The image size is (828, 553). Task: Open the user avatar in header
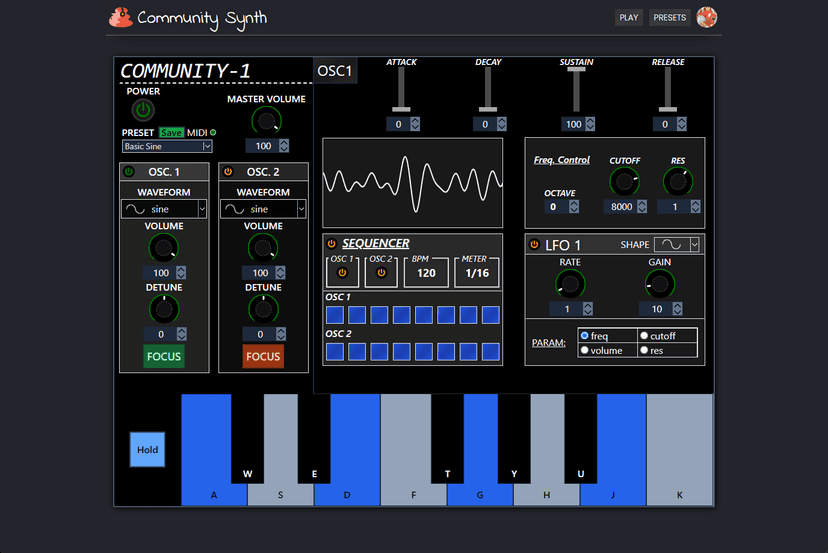click(x=707, y=17)
